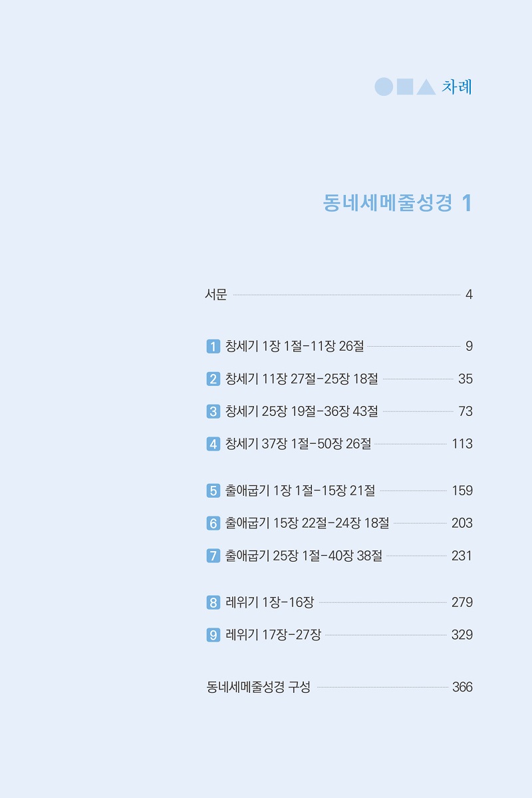Image resolution: width=532 pixels, height=798 pixels.
Task: Click page number 366
Action: point(462,687)
